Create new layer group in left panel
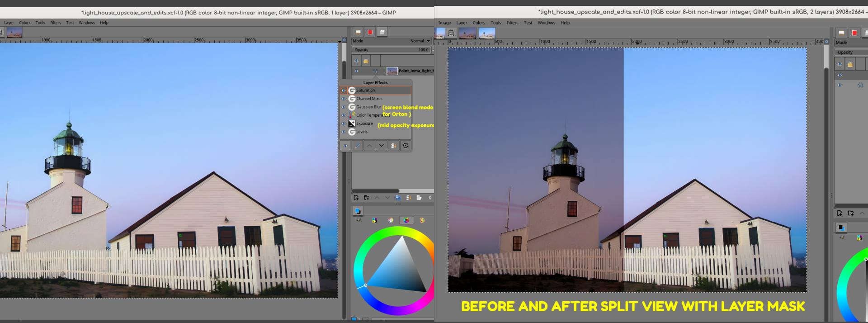 click(x=367, y=198)
